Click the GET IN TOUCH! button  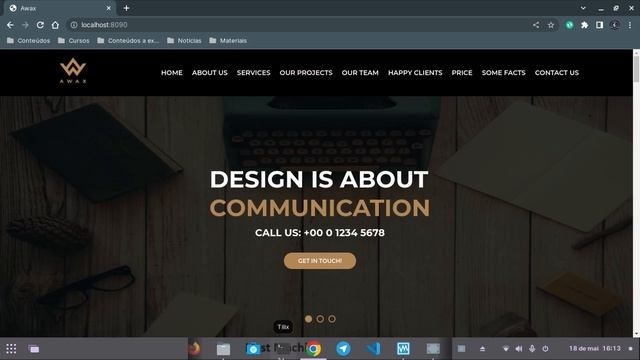point(320,261)
